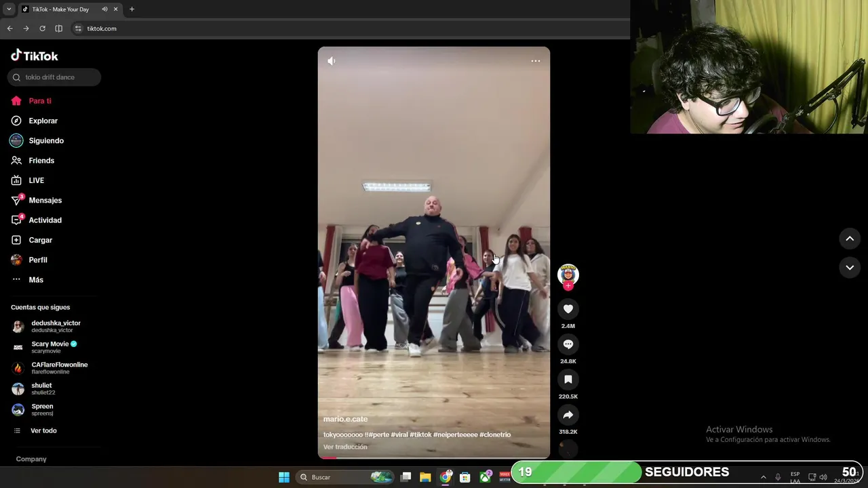Open the video's three-dot options menu
This screenshot has height=488, width=868.
coord(536,61)
